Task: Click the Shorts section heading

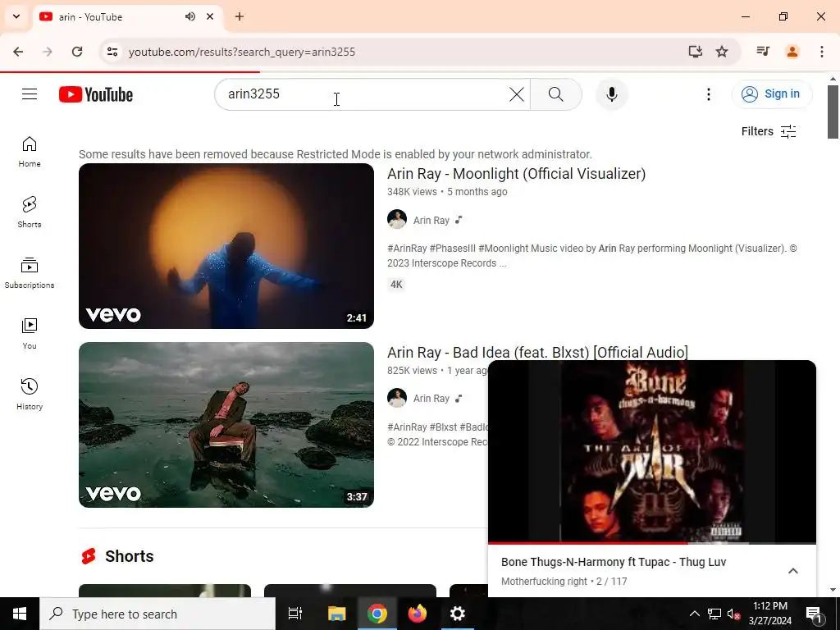Action: pos(129,556)
